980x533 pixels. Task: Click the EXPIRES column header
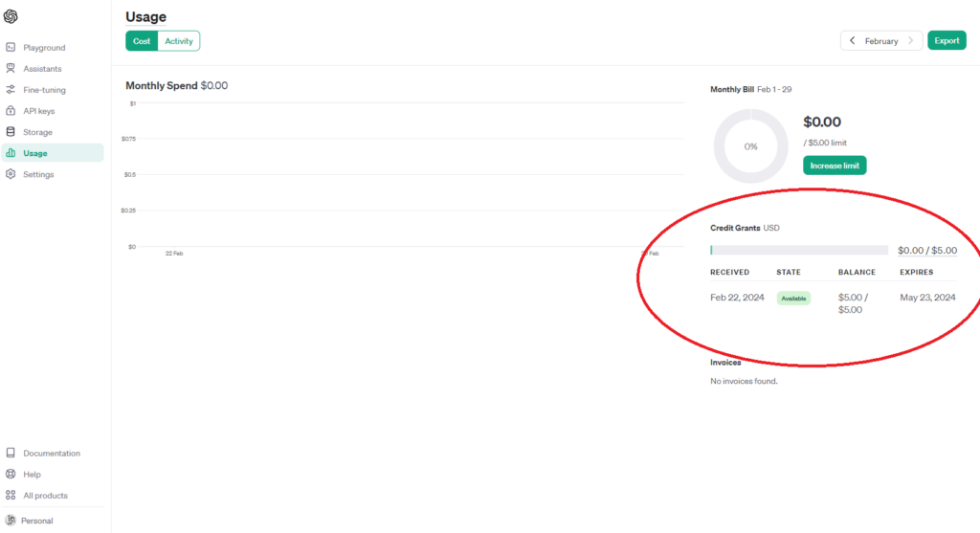(x=916, y=273)
